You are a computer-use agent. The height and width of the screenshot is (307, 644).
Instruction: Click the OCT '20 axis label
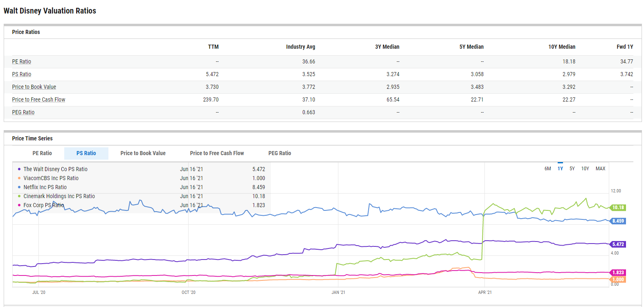(x=189, y=292)
